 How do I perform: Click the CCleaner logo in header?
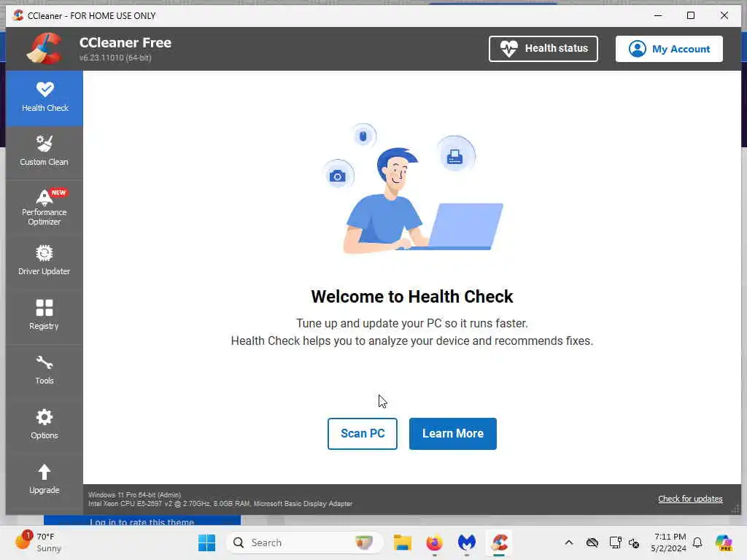[x=44, y=49]
